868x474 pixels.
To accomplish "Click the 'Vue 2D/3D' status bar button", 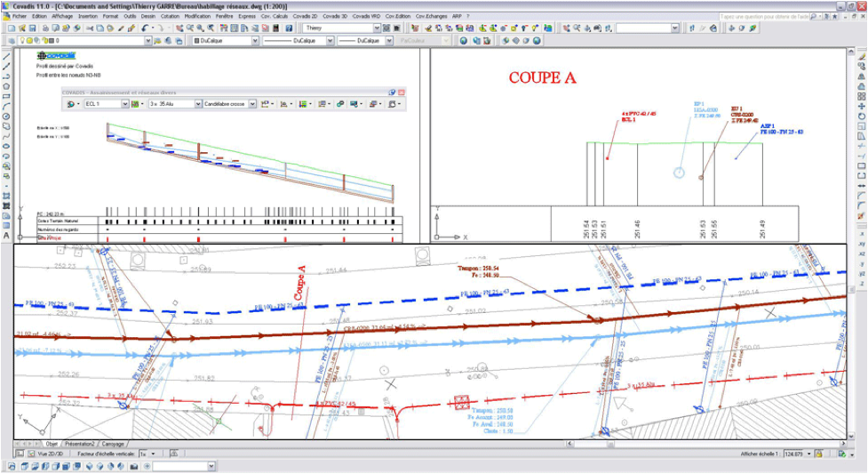I will [x=49, y=454].
